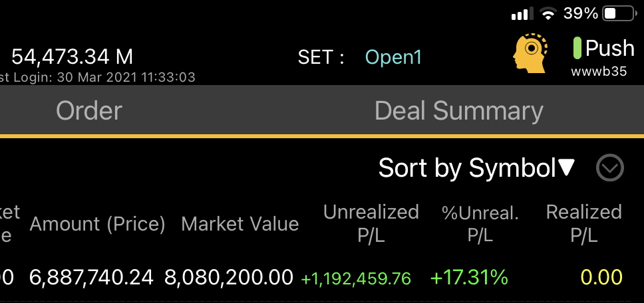Open the Sort by Symbol dropdown
The height and width of the screenshot is (303, 644).
coord(476,168)
